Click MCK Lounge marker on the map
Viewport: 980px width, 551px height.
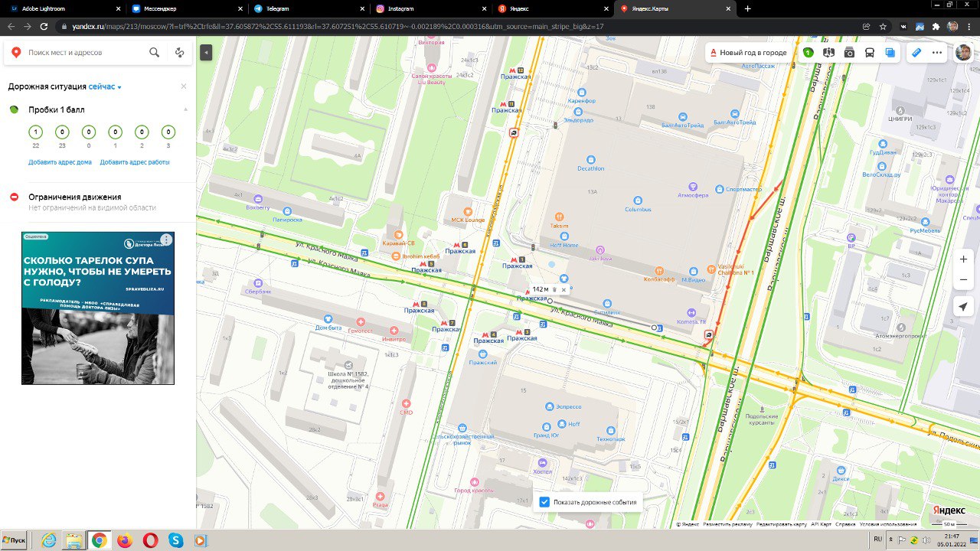click(x=468, y=211)
